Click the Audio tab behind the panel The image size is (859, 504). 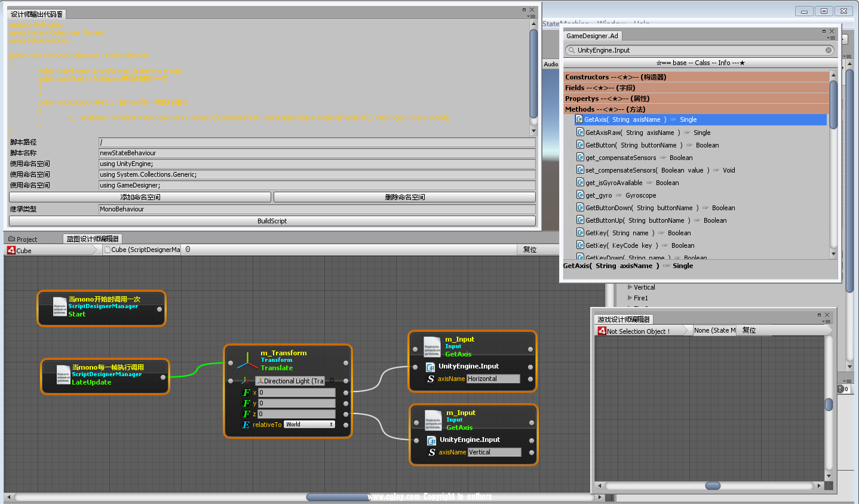pos(551,64)
